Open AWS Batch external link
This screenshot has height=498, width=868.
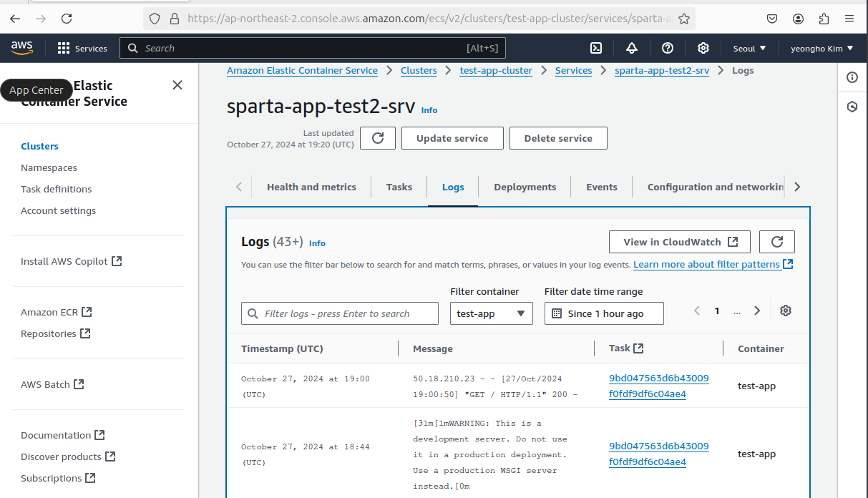[x=52, y=384]
